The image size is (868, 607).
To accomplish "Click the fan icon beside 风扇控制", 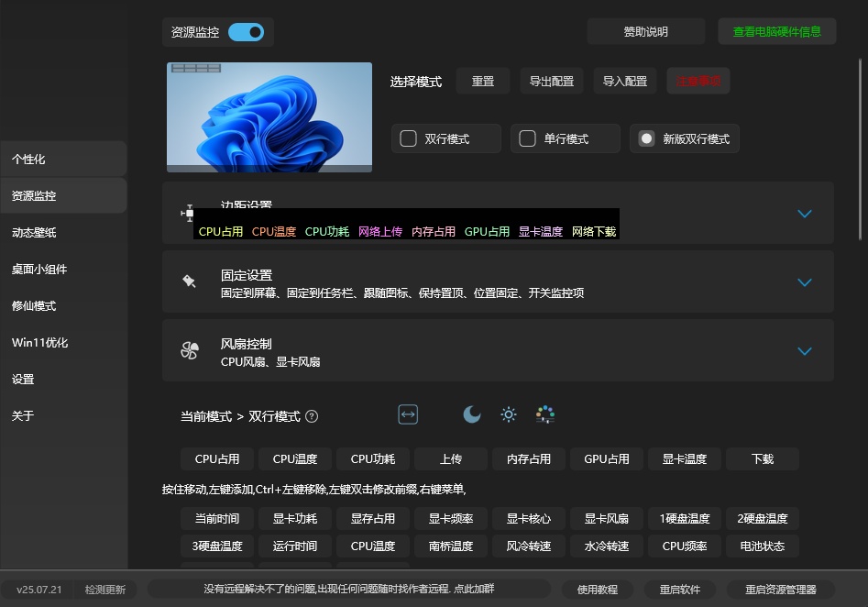I will click(190, 350).
